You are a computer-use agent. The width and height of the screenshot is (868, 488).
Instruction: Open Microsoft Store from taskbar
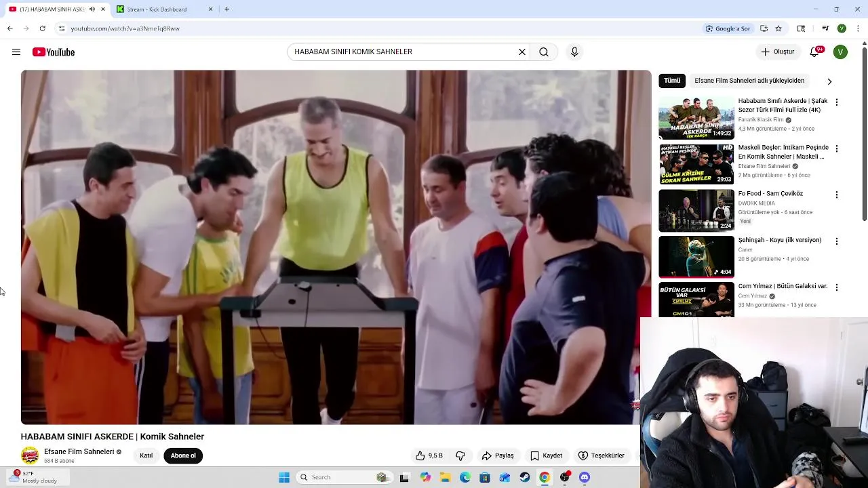point(485,477)
